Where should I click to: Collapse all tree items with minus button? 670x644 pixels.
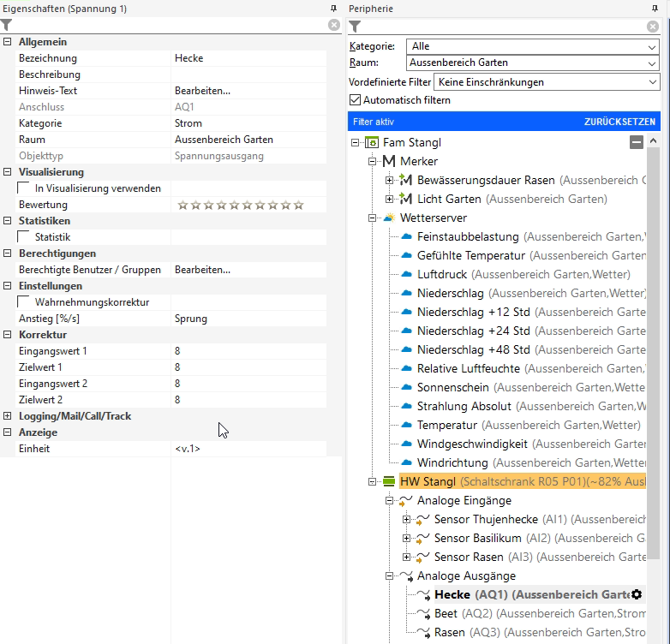[637, 142]
